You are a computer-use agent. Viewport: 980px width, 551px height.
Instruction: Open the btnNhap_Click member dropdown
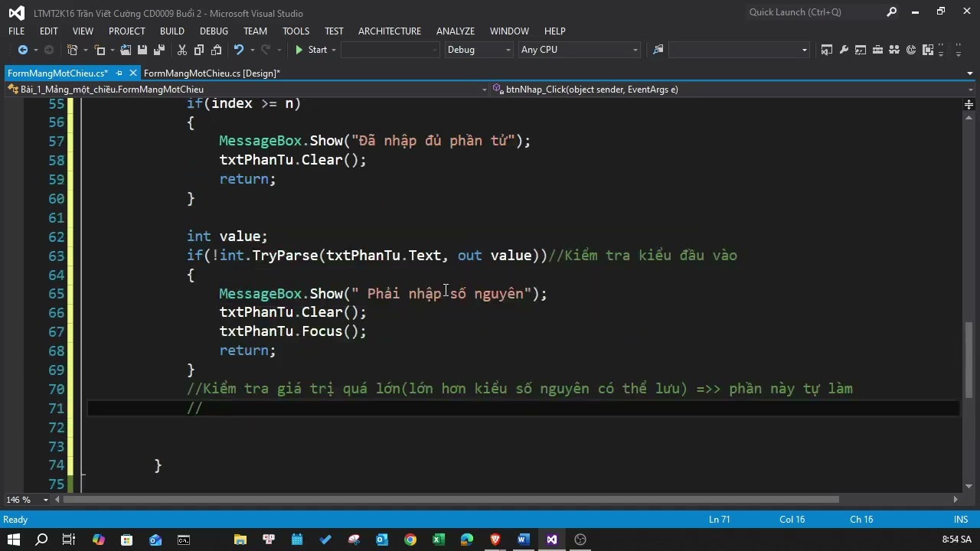[733, 90]
